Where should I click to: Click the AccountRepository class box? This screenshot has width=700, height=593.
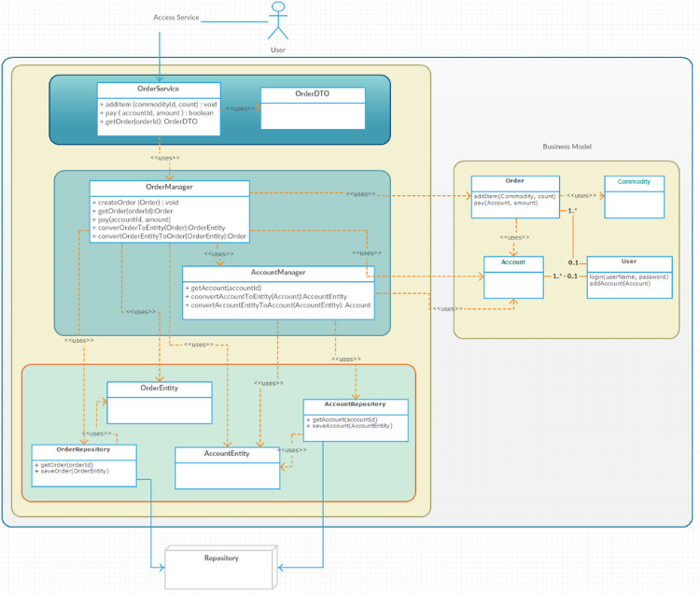coord(356,419)
